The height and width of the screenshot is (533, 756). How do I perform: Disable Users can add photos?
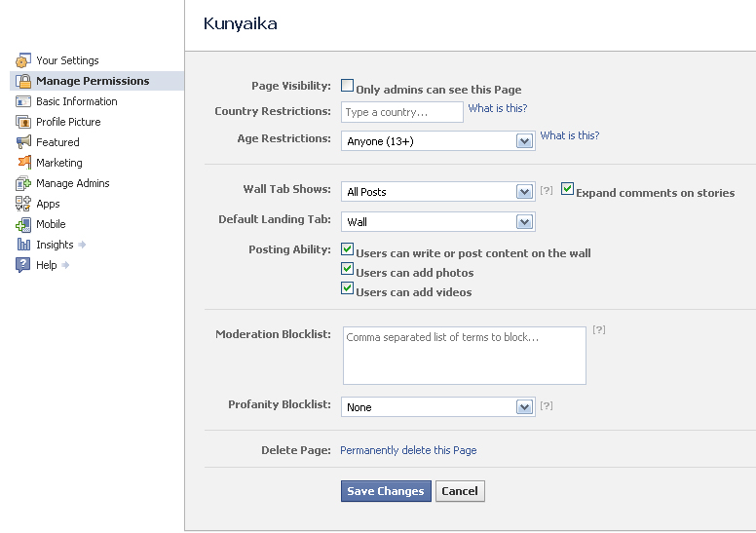(348, 269)
